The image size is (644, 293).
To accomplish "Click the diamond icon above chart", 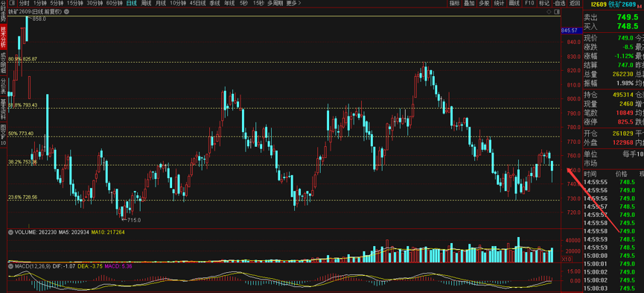I will pyautogui.click(x=549, y=12).
